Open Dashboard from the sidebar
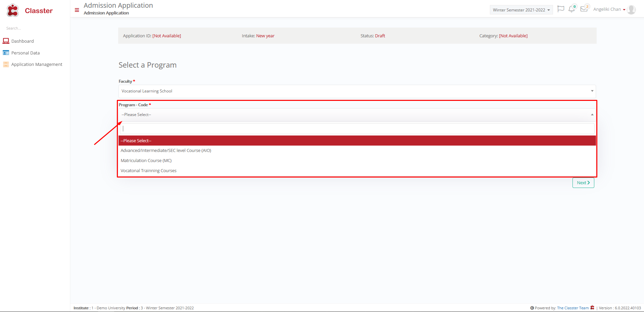The height and width of the screenshot is (312, 644). (x=22, y=41)
